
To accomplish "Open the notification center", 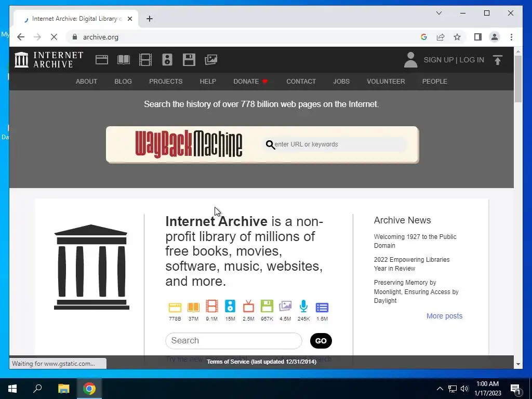I will pyautogui.click(x=516, y=389).
